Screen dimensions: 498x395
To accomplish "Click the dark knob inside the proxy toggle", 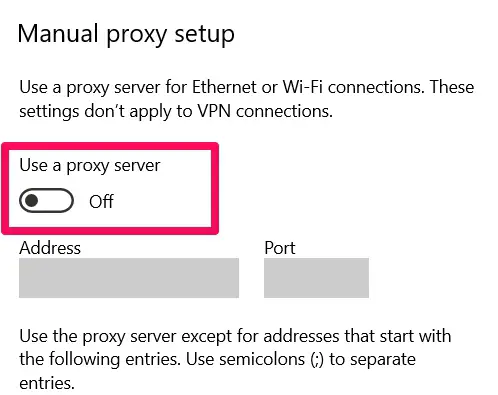I will 32,201.
